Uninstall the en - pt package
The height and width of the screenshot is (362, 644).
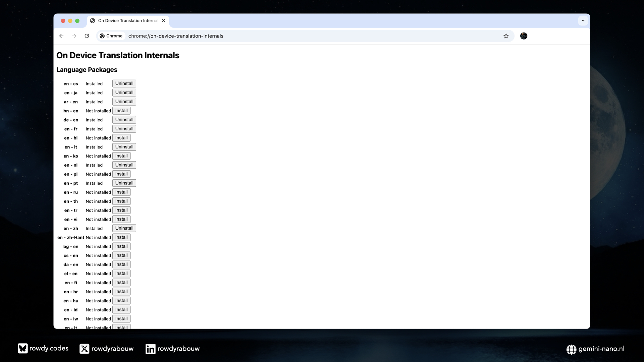pos(124,183)
